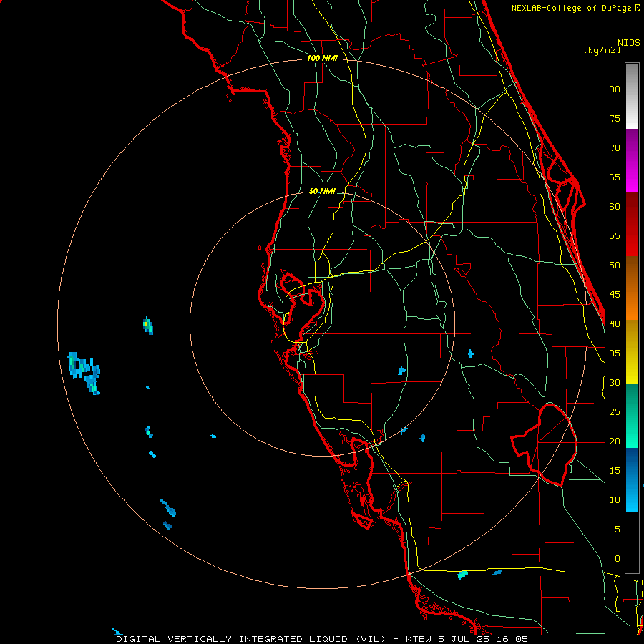644x644 pixels.
Task: Click the 65 value on the color scale
Action: pos(615,177)
